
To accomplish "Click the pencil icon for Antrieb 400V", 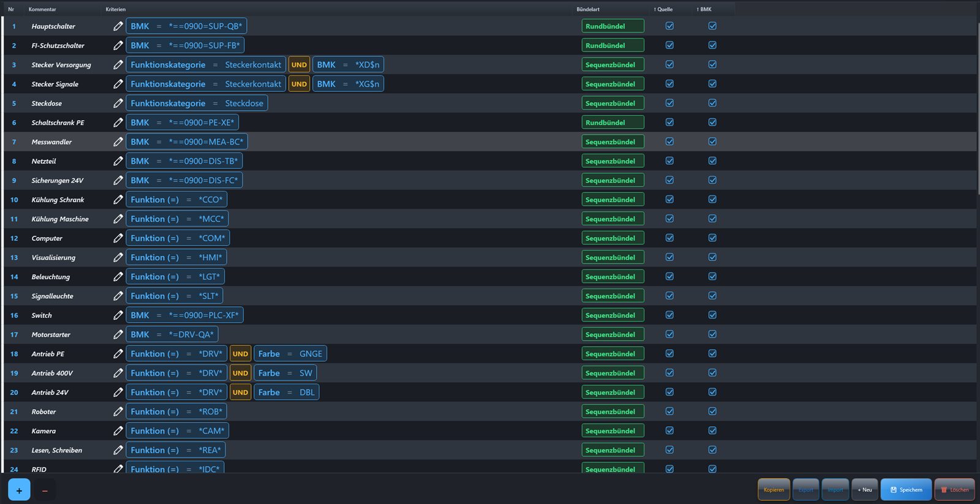I will click(118, 373).
